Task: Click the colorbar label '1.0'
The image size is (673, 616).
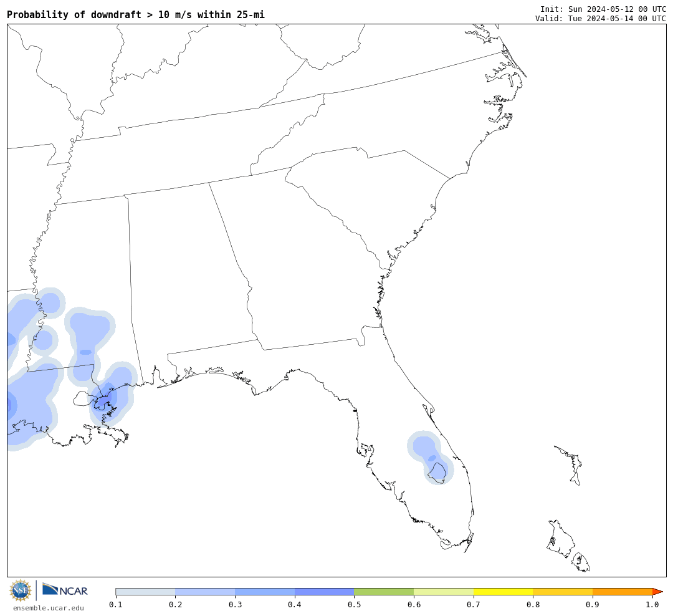Action: pos(652,604)
